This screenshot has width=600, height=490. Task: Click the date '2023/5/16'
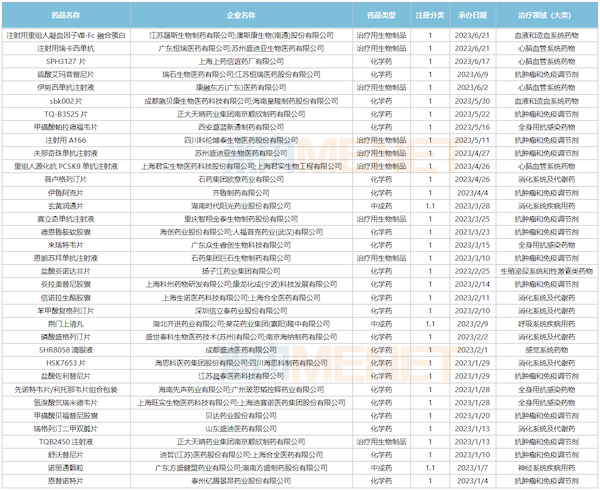[x=473, y=127]
